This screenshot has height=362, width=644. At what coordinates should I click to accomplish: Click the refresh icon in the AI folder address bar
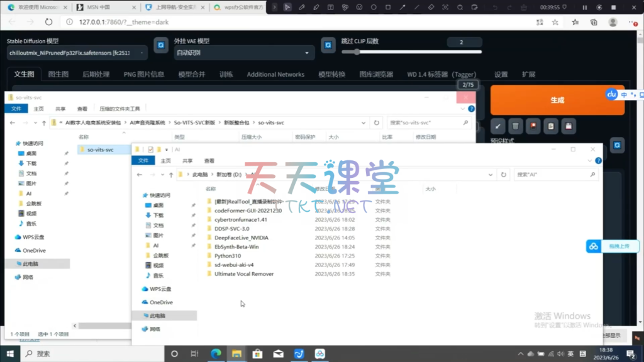[504, 174]
